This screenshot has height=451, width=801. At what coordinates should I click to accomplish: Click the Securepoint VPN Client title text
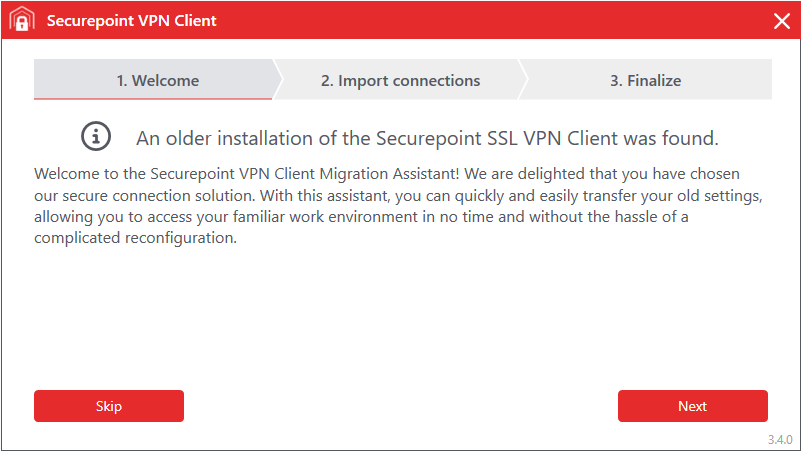tap(131, 21)
